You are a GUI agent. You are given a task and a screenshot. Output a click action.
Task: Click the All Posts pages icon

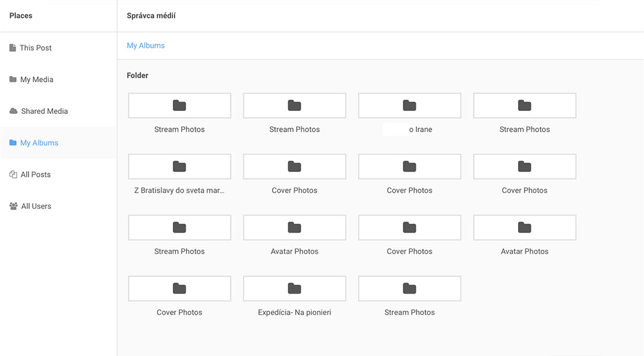coord(13,174)
